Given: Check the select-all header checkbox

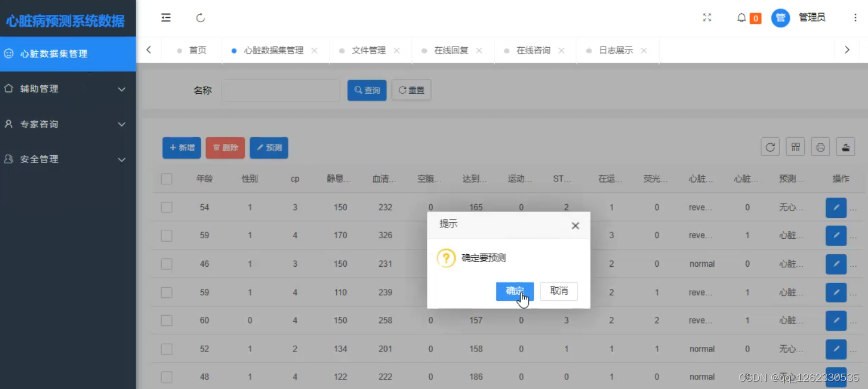Looking at the screenshot, I should point(167,179).
